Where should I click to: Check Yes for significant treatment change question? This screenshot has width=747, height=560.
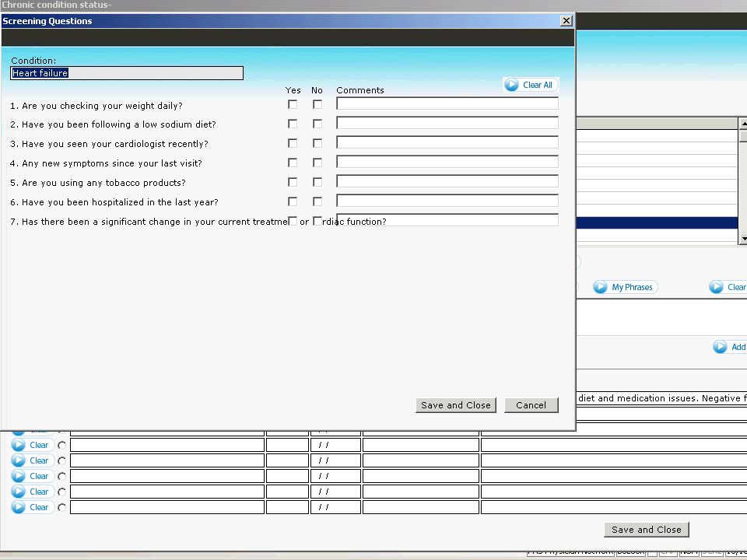click(x=293, y=221)
